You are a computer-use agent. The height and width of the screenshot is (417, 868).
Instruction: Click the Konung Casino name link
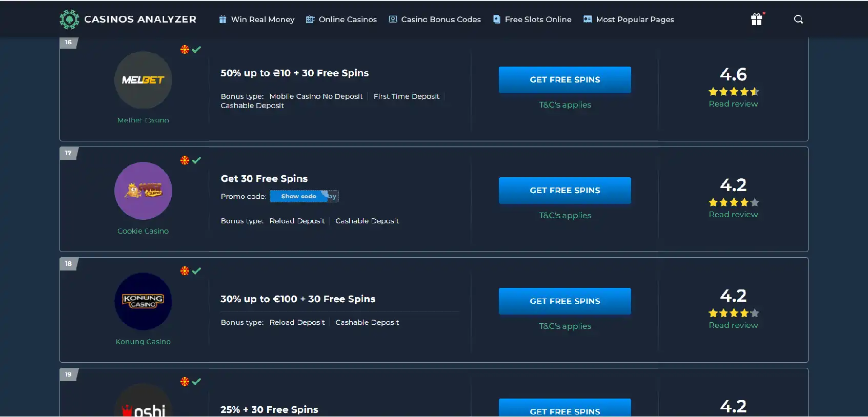(143, 342)
